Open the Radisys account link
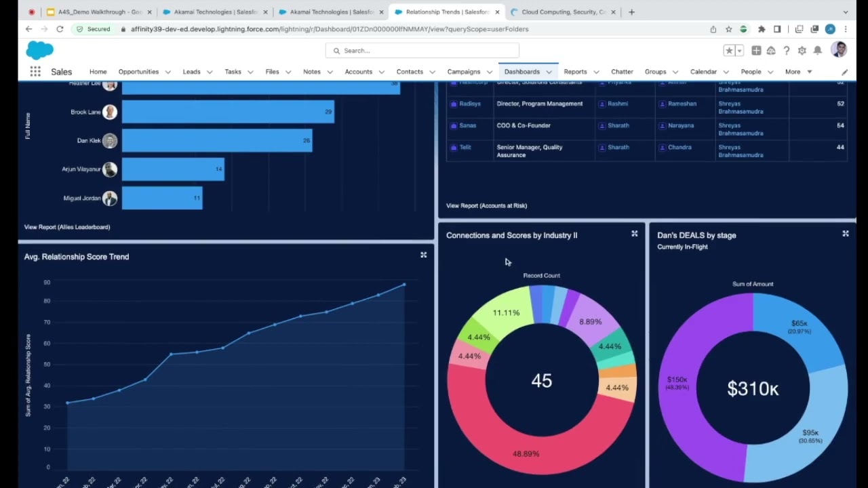The width and height of the screenshot is (868, 488). pyautogui.click(x=470, y=104)
